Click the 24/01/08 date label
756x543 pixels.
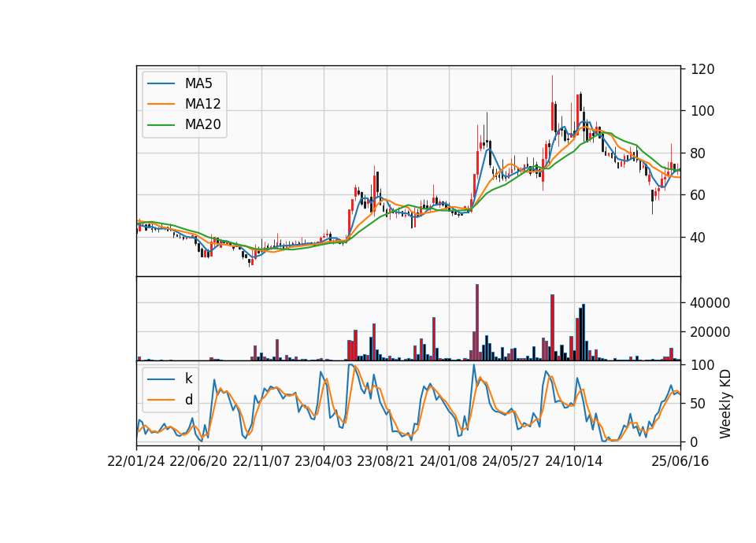[448, 461]
